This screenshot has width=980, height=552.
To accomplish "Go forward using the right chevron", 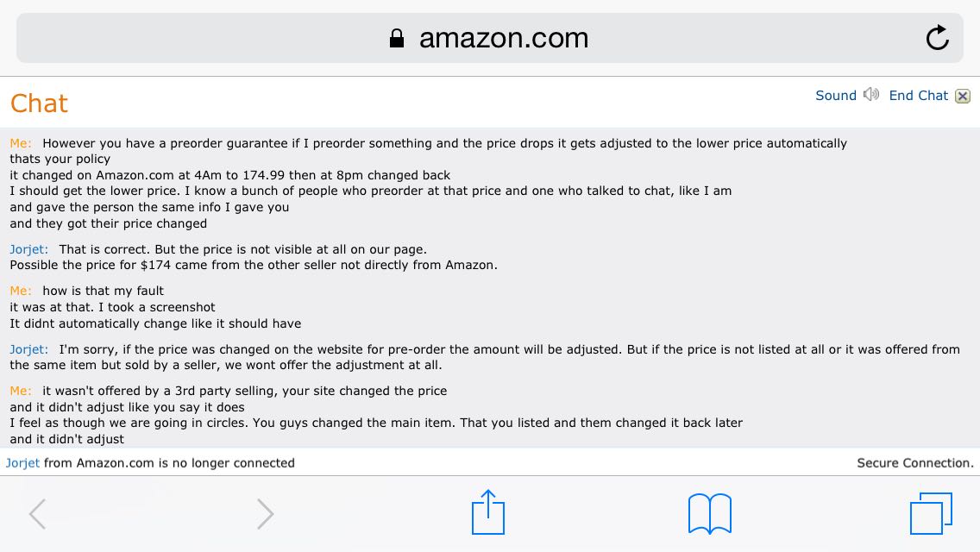I will (266, 514).
